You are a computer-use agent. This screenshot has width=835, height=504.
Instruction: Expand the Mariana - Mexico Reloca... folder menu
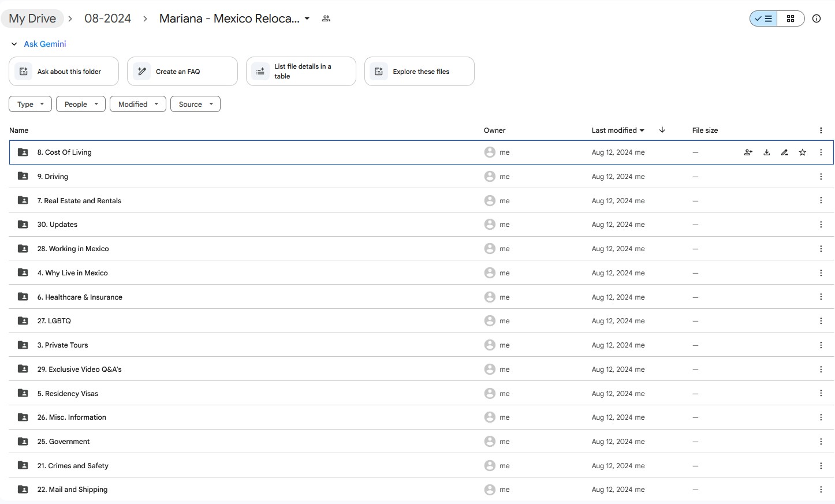click(307, 18)
